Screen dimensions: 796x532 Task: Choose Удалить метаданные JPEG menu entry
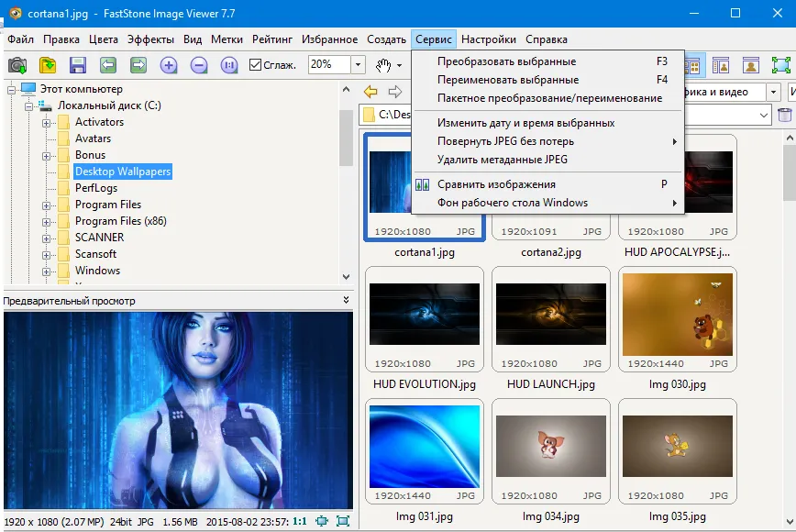pos(548,160)
